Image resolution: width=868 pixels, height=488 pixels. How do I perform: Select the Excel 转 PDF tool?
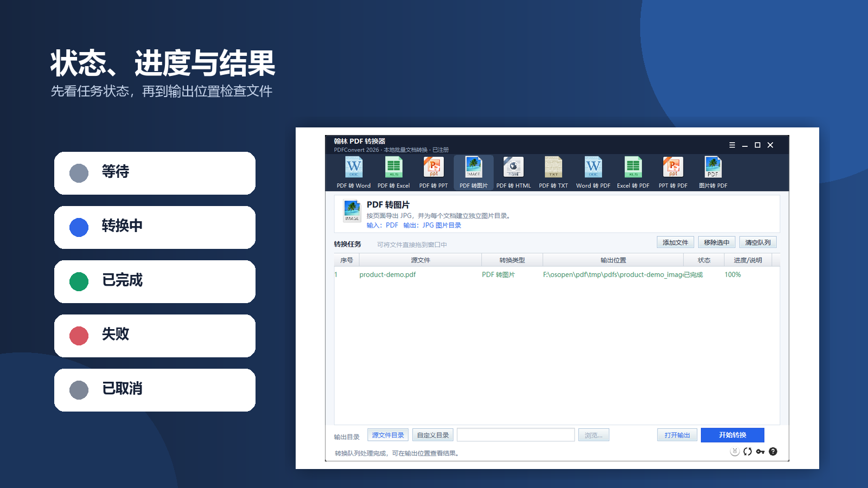(x=633, y=172)
